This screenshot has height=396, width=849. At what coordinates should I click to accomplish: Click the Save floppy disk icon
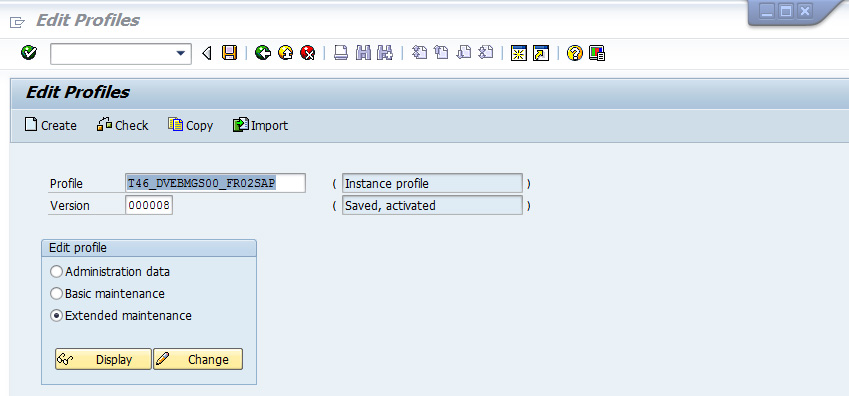point(230,53)
